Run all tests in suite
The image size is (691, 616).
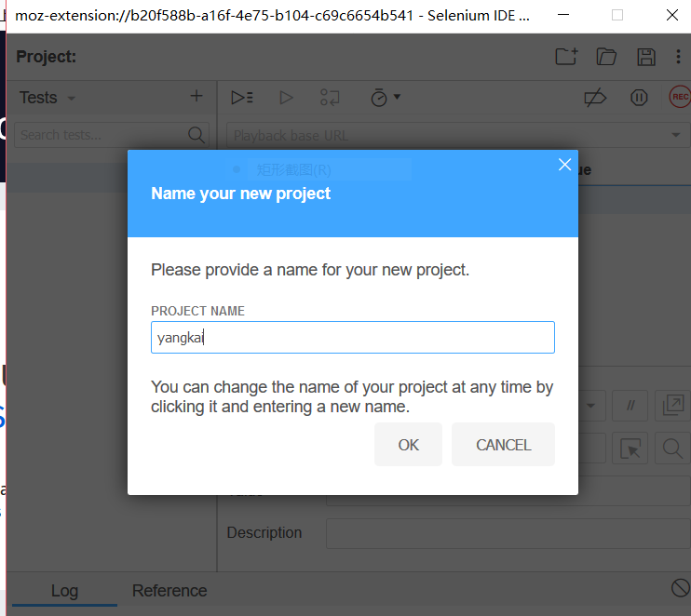tap(242, 98)
